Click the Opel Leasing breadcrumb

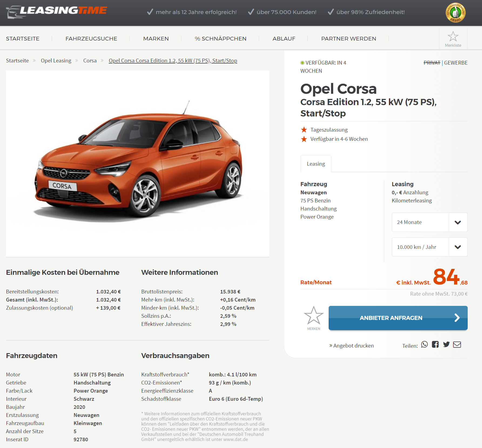coord(56,61)
